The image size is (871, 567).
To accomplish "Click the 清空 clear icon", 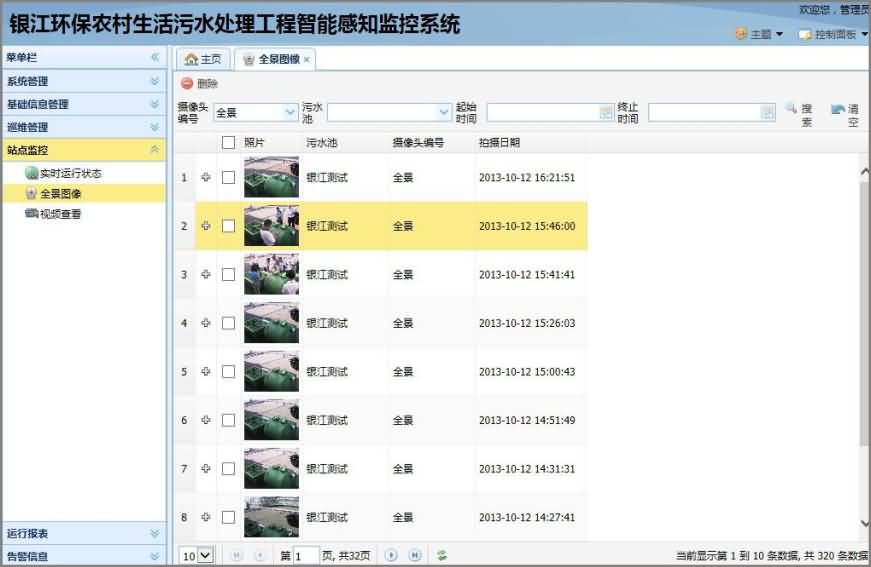I will tap(838, 108).
